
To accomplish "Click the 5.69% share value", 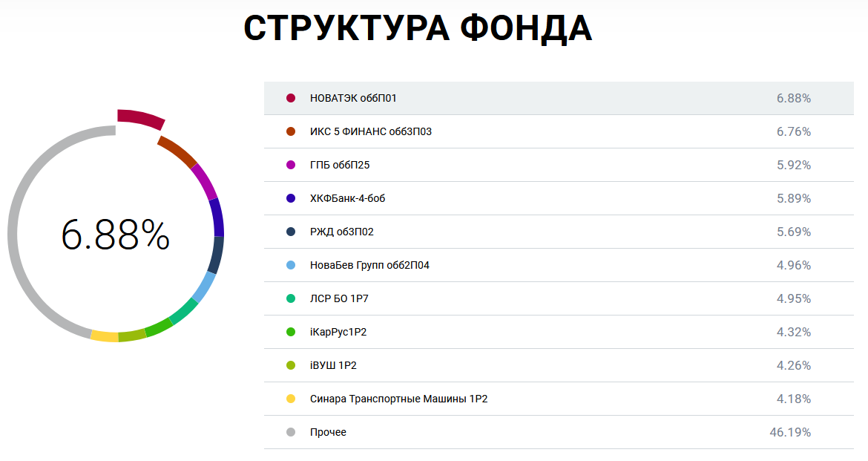I will (x=793, y=232).
